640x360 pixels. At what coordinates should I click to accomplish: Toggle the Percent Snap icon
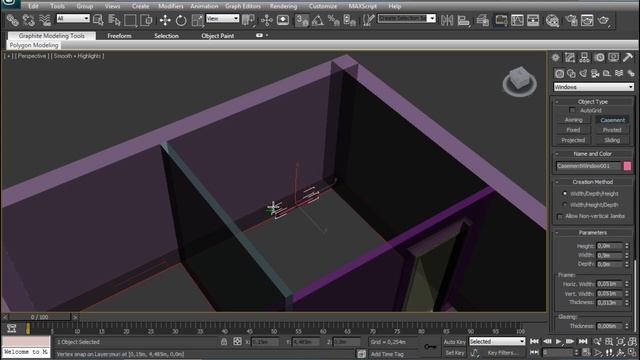point(333,20)
